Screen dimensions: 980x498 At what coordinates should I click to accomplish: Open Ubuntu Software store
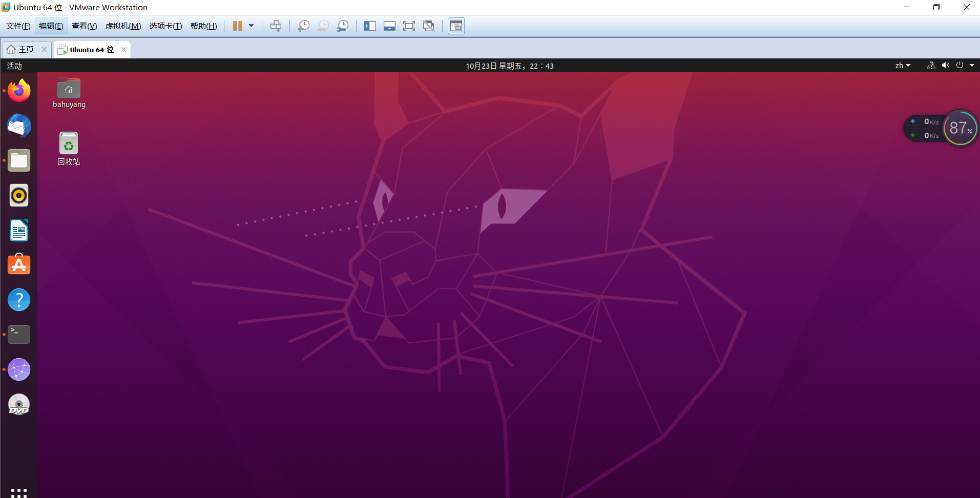click(x=19, y=265)
